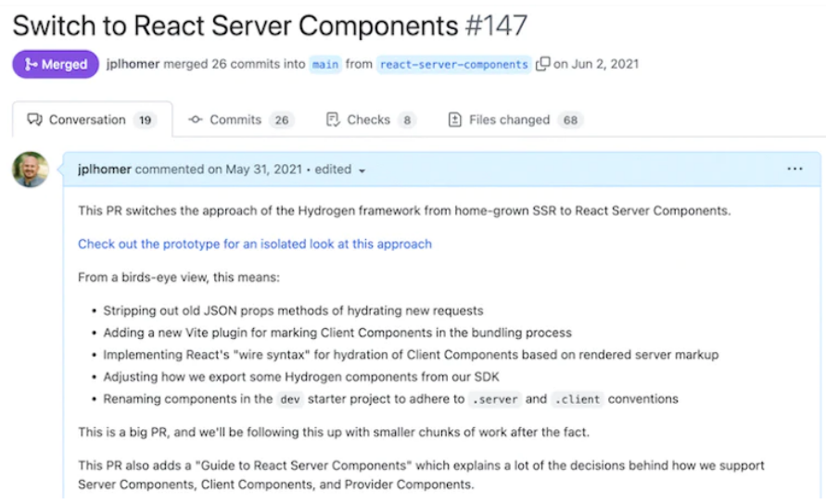This screenshot has width=826, height=504.
Task: Click jplhomer author name in comment header
Action: [x=105, y=169]
